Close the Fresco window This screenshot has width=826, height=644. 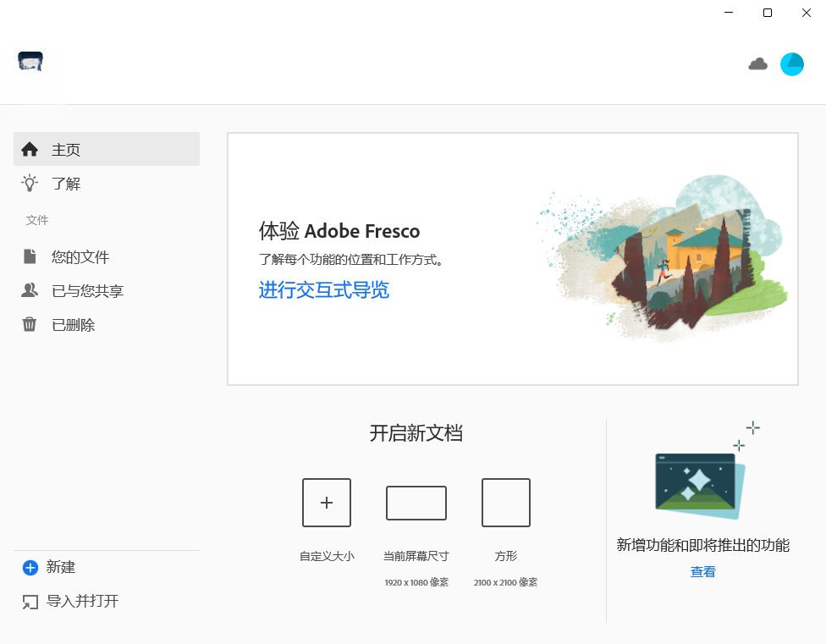point(807,13)
